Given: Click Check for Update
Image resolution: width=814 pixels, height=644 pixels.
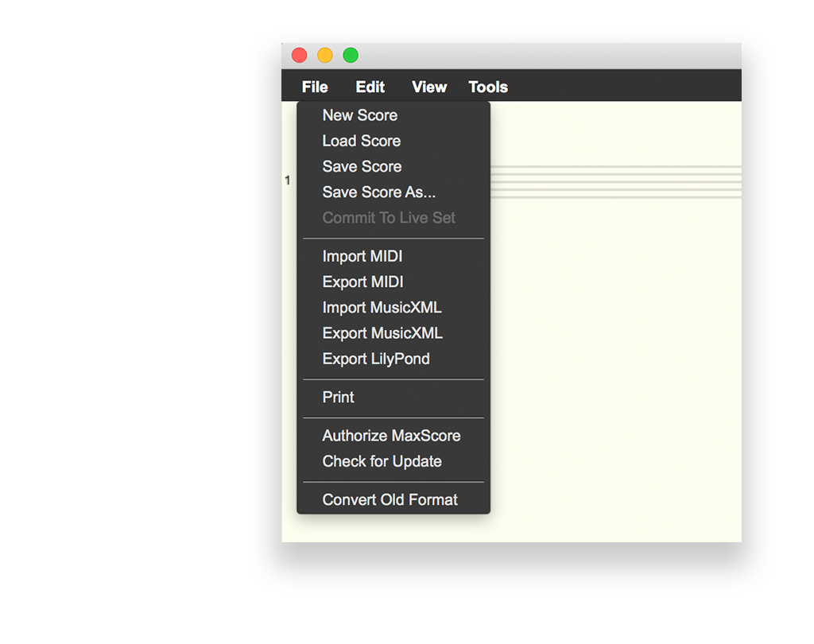Looking at the screenshot, I should tap(393, 461).
